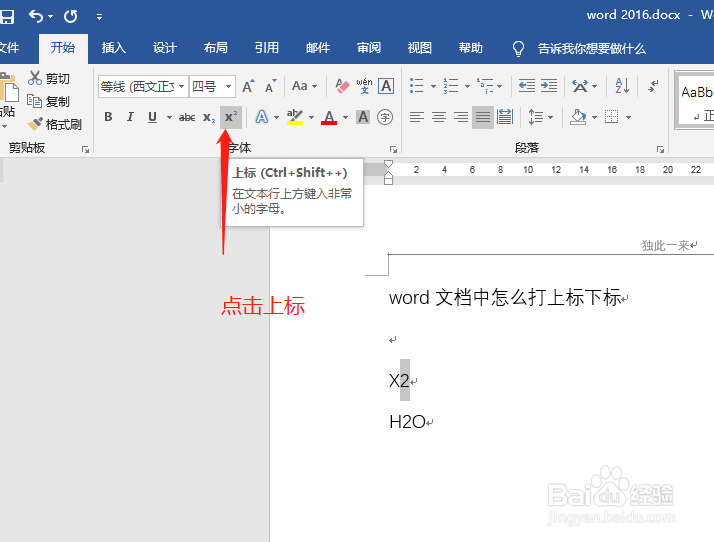714x542 pixels.
Task: Toggle the Justify alignment button
Action: (x=483, y=117)
